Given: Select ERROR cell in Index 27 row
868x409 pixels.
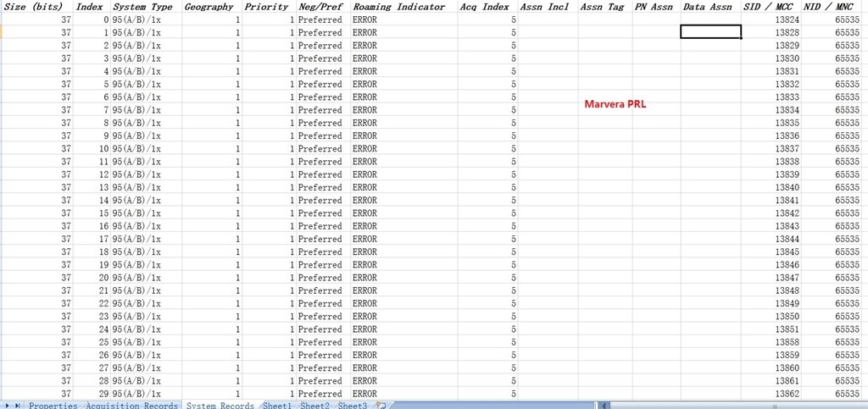Looking at the screenshot, I should click(403, 368).
